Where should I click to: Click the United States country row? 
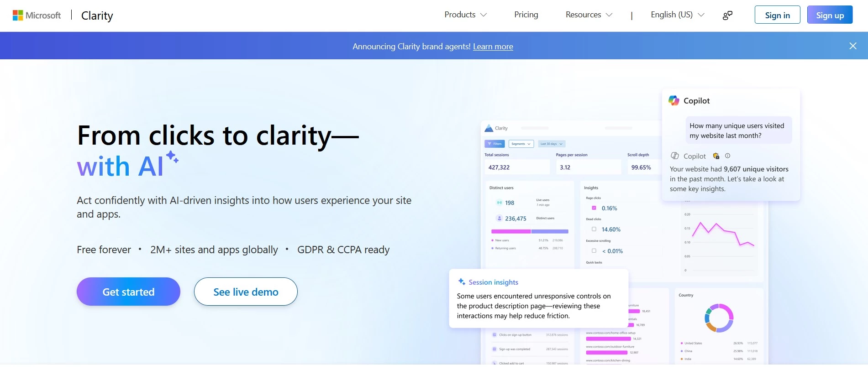pyautogui.click(x=719, y=343)
